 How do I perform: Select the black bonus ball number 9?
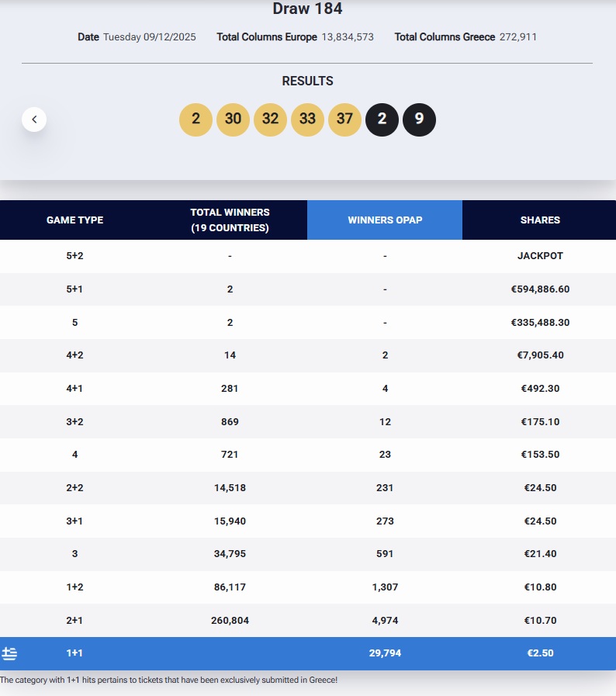[419, 119]
